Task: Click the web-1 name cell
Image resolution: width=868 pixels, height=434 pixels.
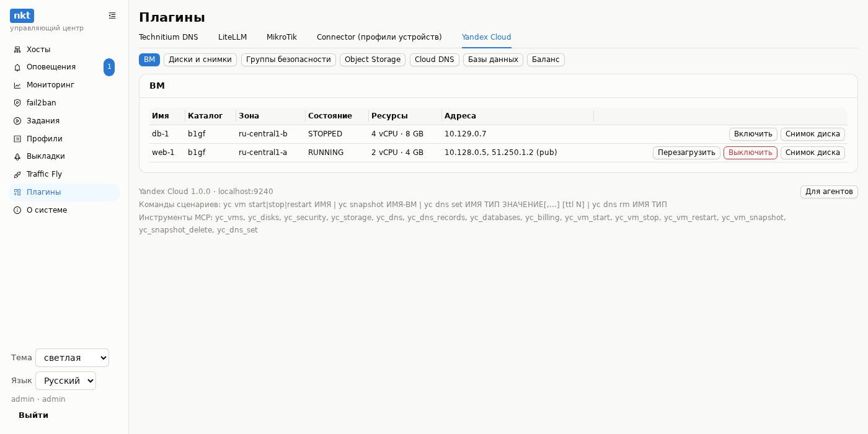Action: coord(167,153)
